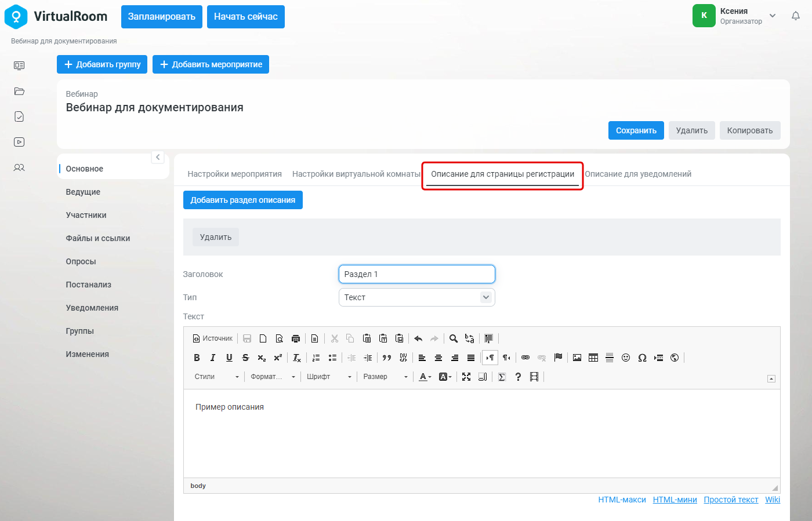Toggle show blocks in the editor
812x521 pixels.
[x=483, y=377]
